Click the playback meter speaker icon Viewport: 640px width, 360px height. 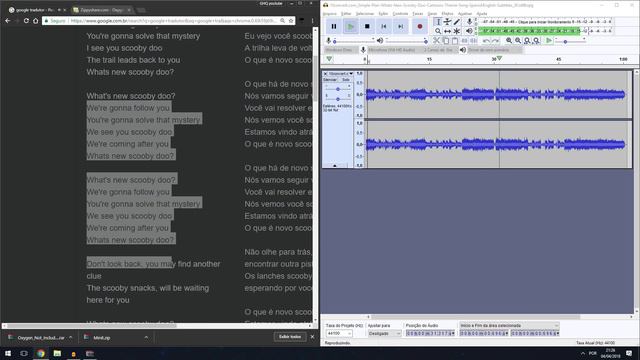coord(469,31)
